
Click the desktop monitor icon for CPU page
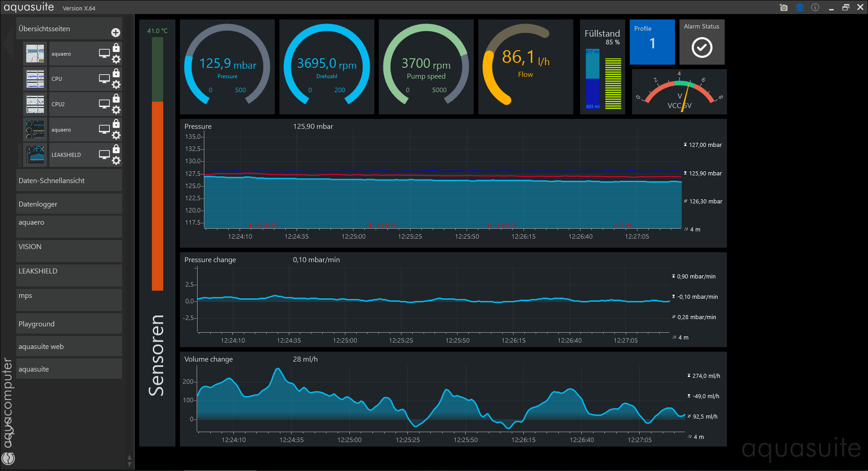click(x=104, y=79)
